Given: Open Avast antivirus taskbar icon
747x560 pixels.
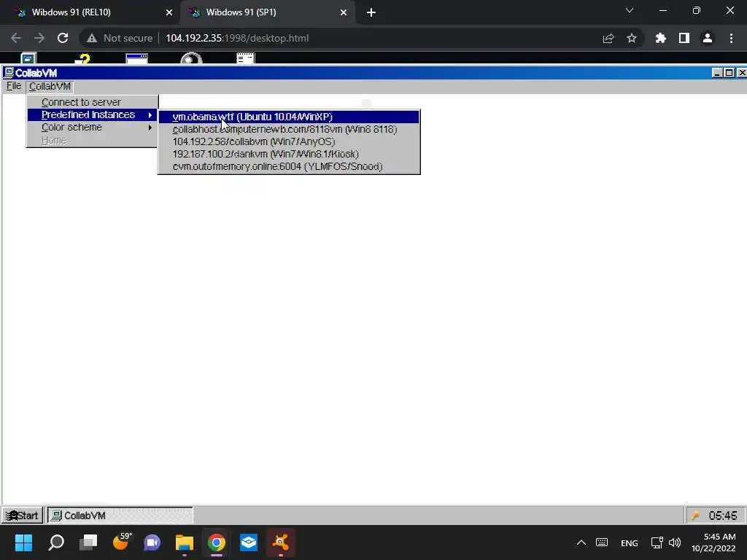Looking at the screenshot, I should (x=281, y=542).
